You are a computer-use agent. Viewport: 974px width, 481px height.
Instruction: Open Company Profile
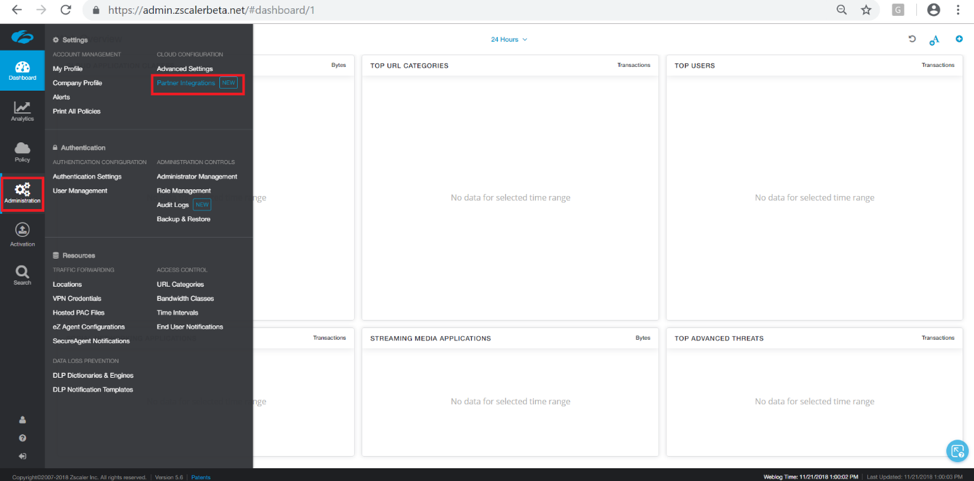click(x=77, y=83)
